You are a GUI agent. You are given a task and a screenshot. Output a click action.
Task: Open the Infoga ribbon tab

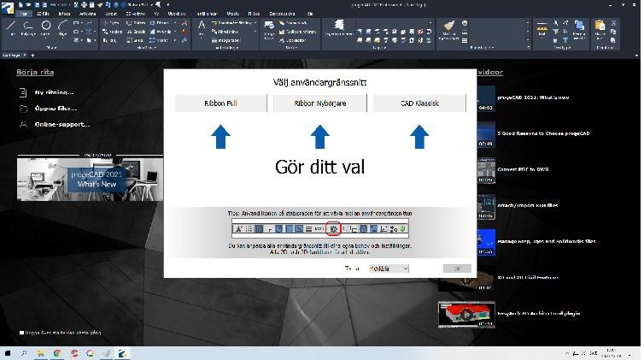click(64, 14)
